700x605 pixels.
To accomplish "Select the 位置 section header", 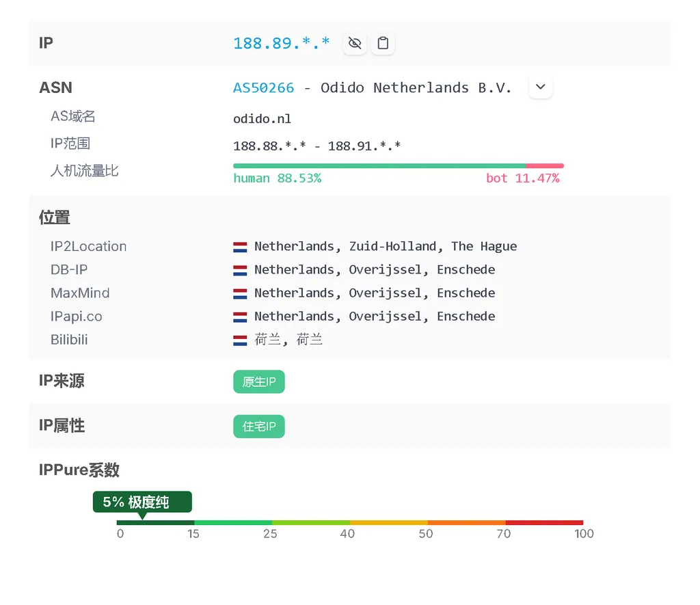I will click(54, 217).
